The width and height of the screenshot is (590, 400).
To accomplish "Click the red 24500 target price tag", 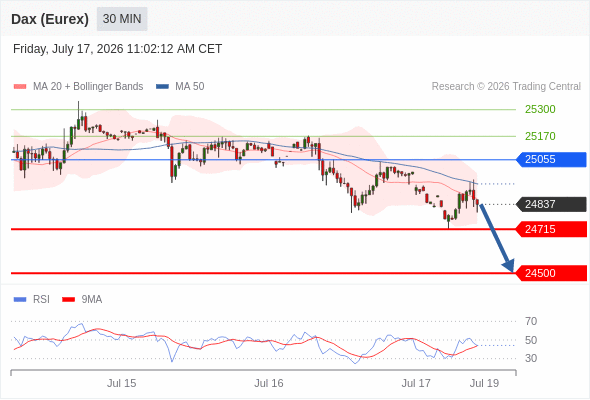I will [x=551, y=273].
